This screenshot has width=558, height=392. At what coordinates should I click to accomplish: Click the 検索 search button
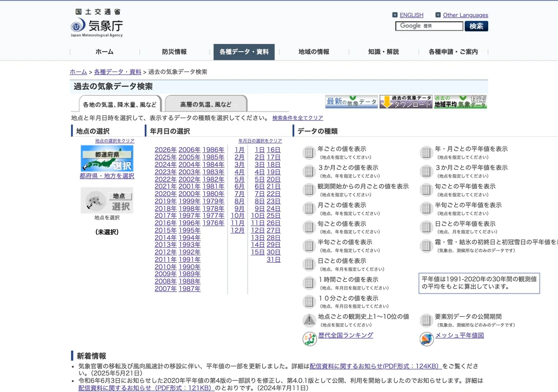(476, 26)
